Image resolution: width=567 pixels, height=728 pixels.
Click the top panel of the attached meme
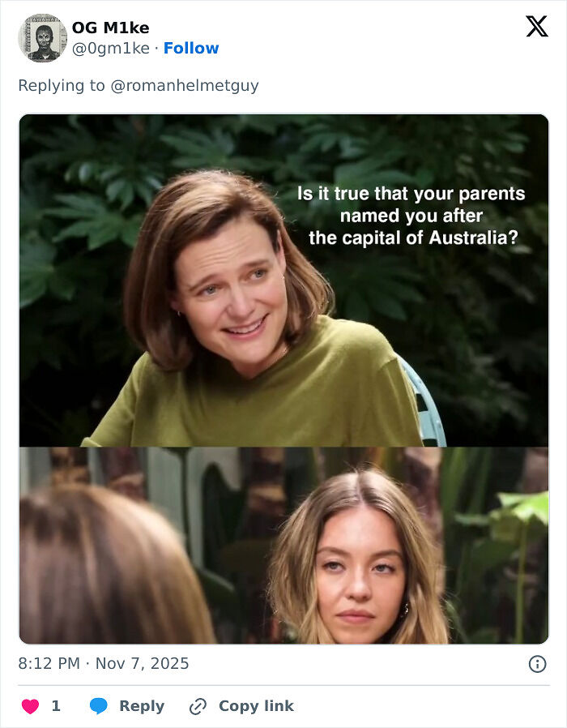point(283,284)
